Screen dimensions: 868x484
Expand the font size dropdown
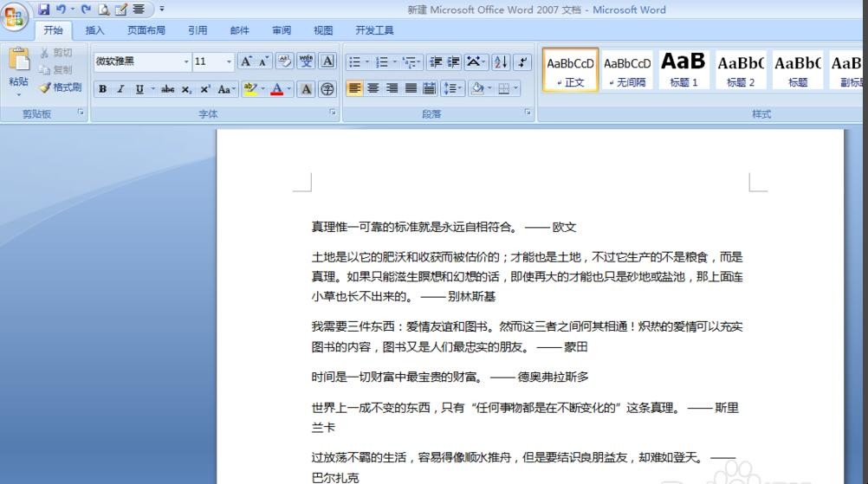click(x=229, y=62)
